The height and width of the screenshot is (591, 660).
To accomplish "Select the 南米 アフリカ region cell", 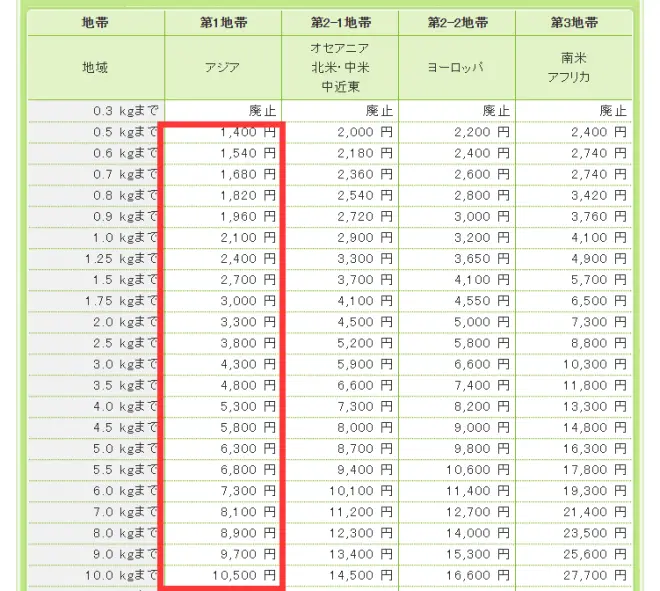I will (574, 68).
